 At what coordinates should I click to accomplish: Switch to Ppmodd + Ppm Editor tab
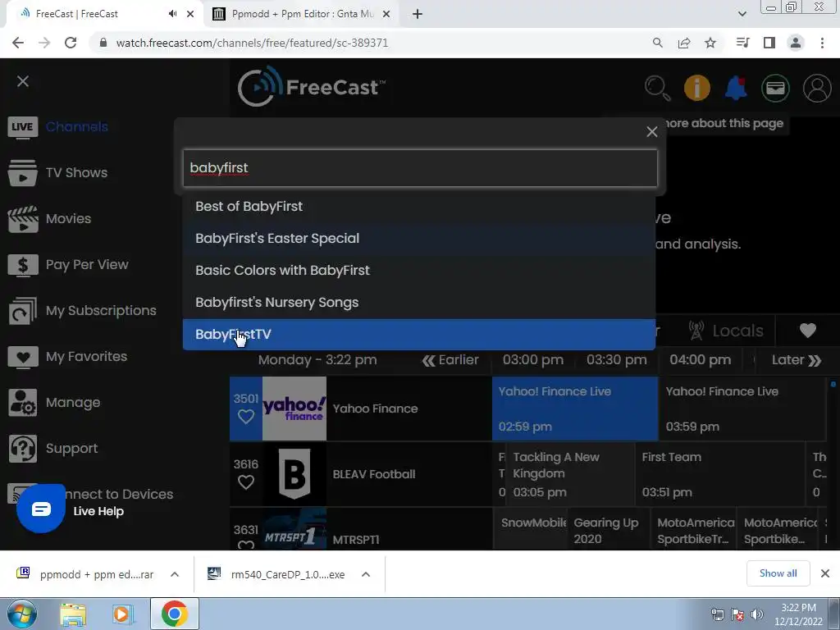300,14
